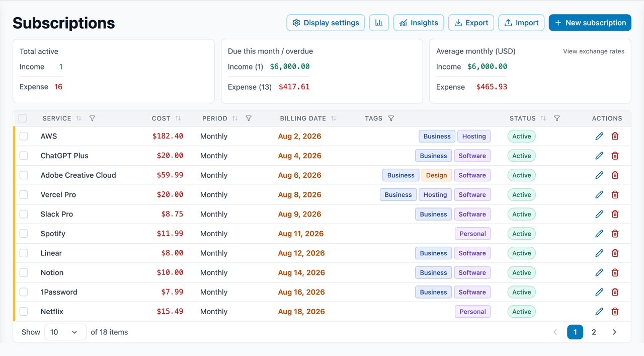Click the $465.93 average monthly expense

(492, 87)
